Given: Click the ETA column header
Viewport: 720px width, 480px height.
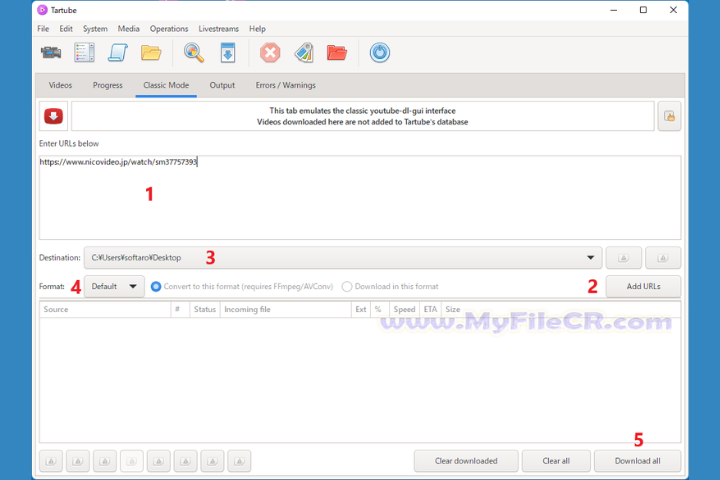Looking at the screenshot, I should click(x=430, y=309).
